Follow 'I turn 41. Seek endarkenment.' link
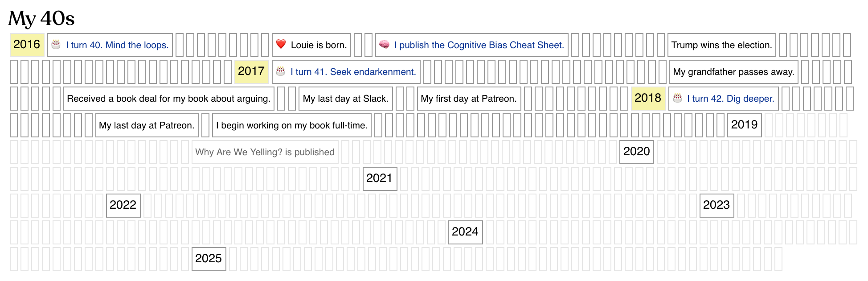Image resolution: width=868 pixels, height=281 pixels. [x=353, y=72]
